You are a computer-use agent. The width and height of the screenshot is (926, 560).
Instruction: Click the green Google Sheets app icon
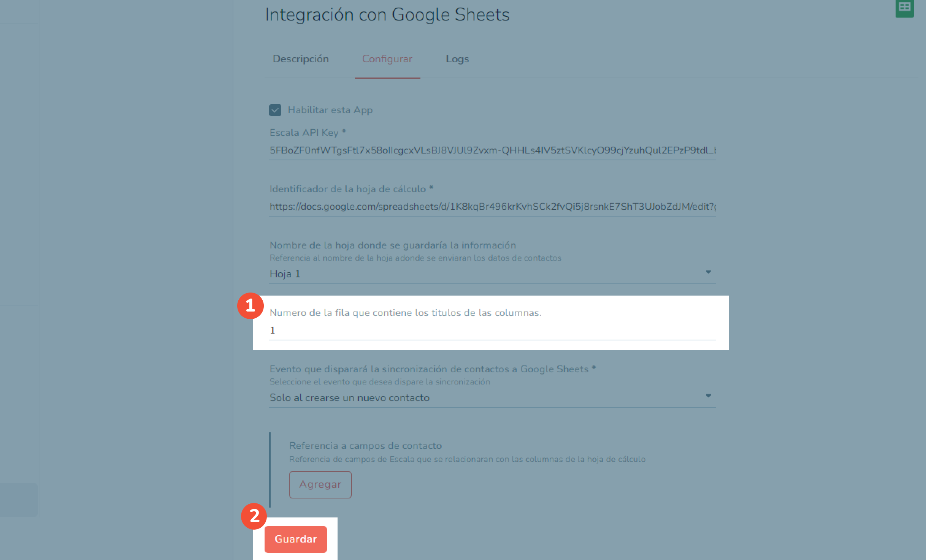click(904, 8)
